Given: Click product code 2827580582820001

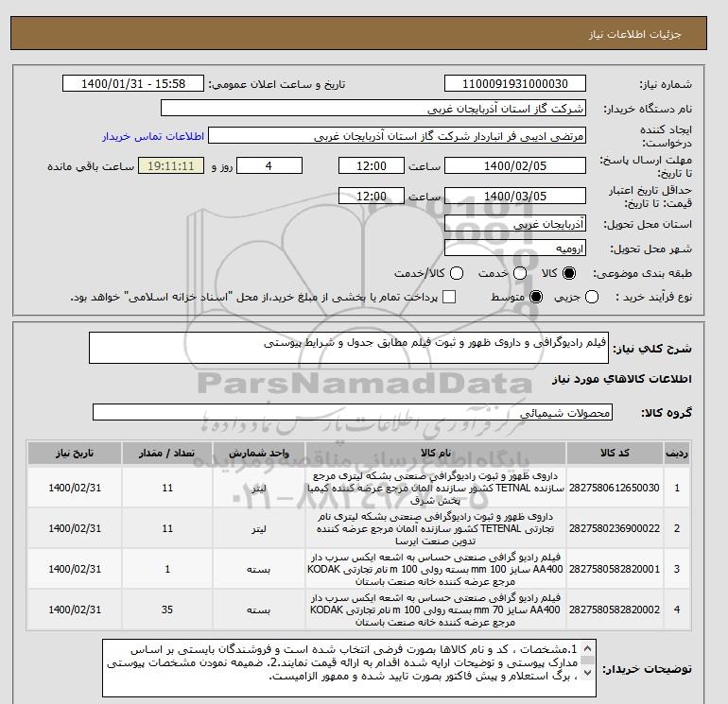Looking at the screenshot, I should point(614,569).
